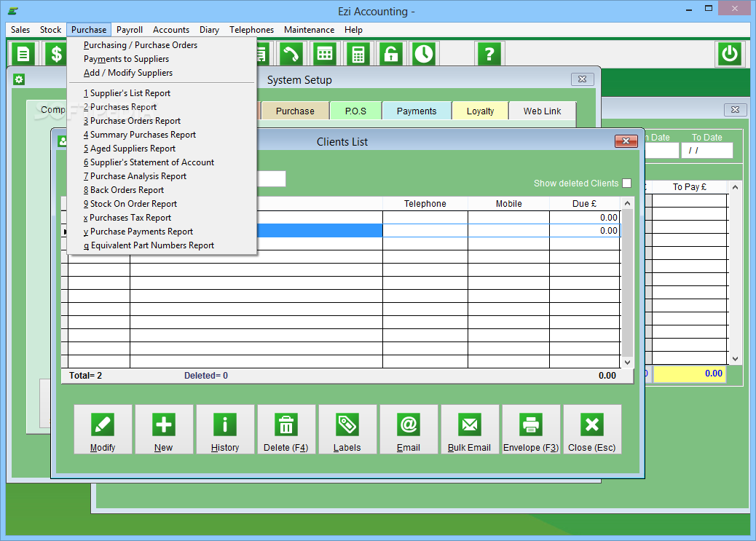Click the Modify pencil button
Image resolution: width=756 pixels, height=541 pixels.
103,429
